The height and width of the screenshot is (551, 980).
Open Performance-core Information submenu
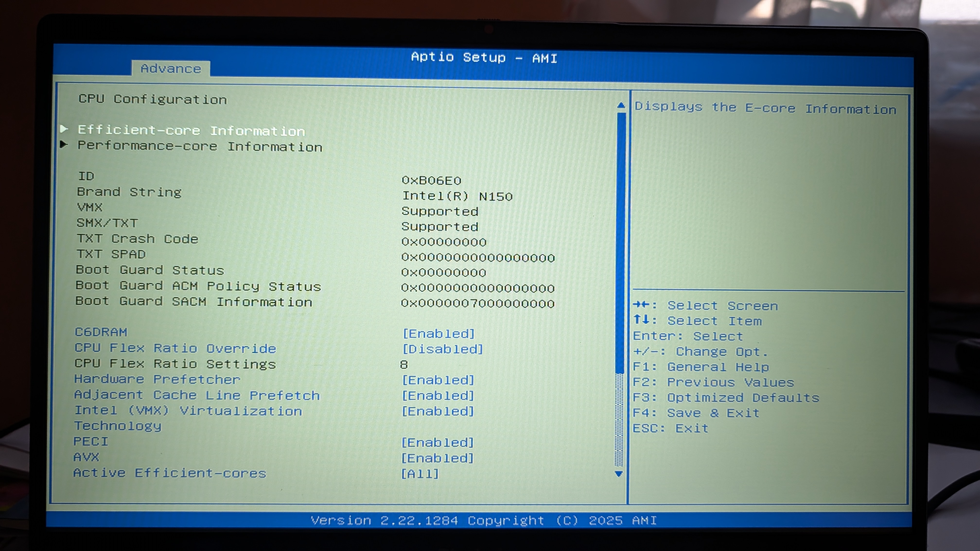click(200, 147)
